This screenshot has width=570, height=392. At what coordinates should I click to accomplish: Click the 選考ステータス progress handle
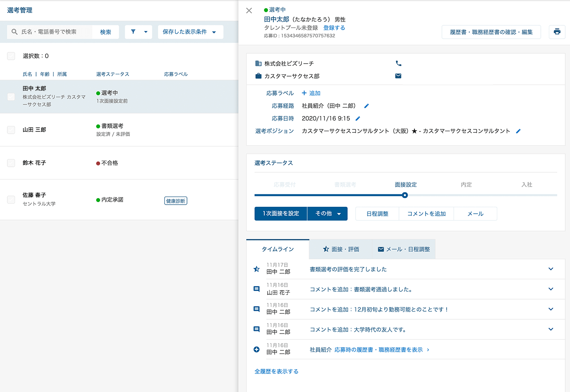405,195
